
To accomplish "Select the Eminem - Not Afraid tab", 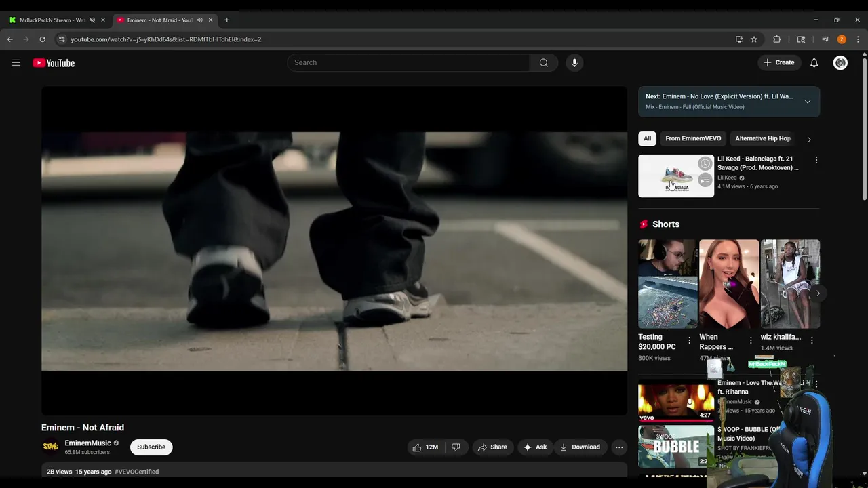I will click(159, 20).
